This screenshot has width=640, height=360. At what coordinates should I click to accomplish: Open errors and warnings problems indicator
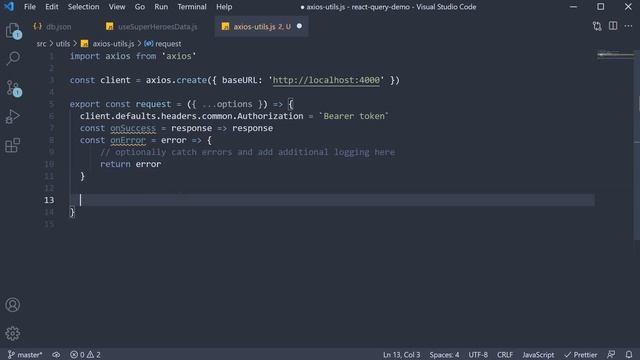pyautogui.click(x=85, y=355)
